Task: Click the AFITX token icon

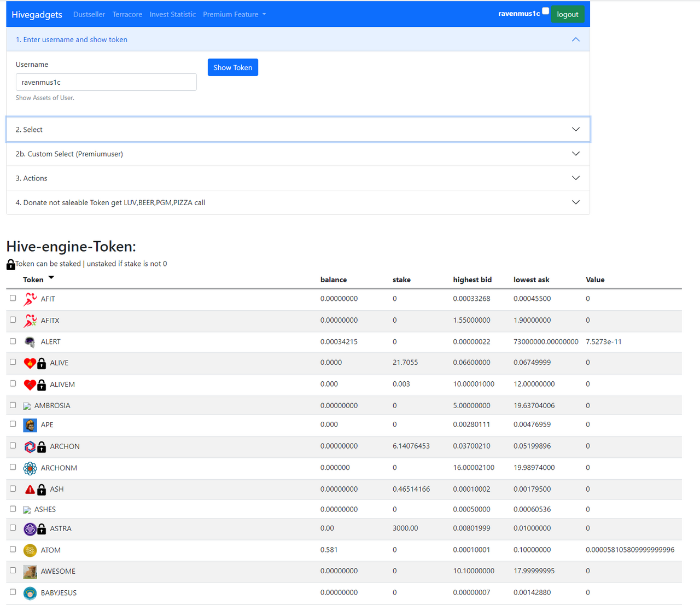Action: 30,321
